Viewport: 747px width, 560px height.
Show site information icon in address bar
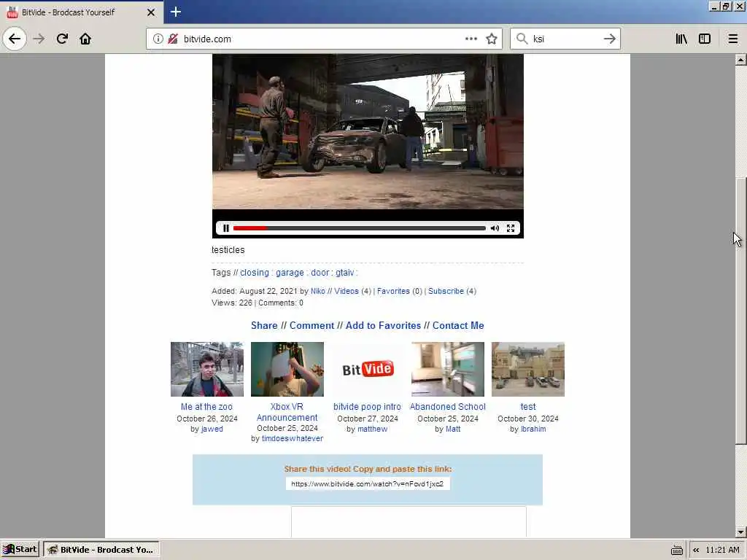(x=158, y=39)
